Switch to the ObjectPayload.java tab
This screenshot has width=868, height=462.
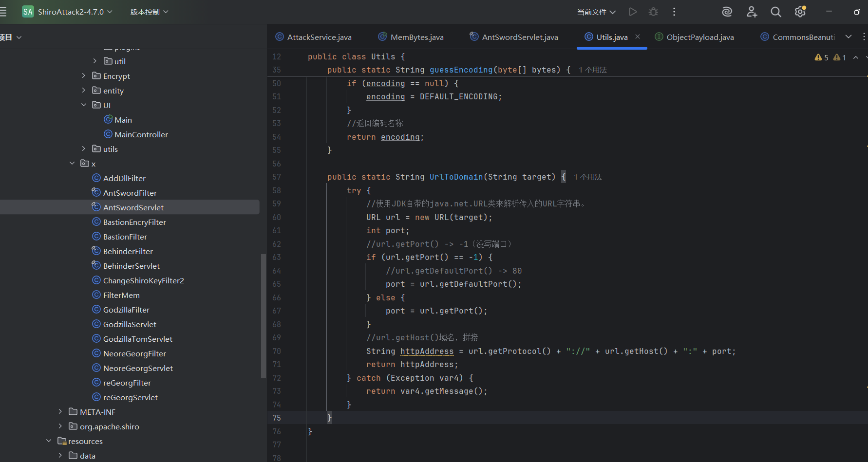tap(699, 37)
